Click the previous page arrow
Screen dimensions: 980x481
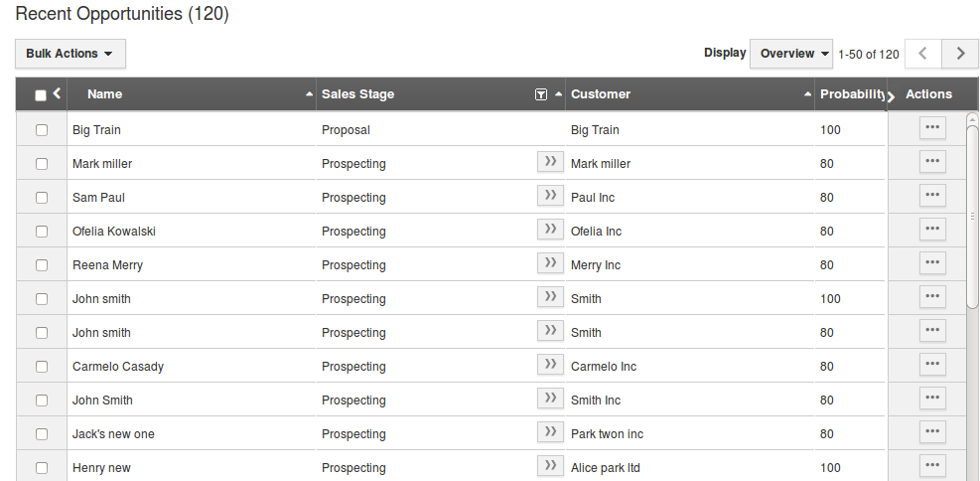tap(923, 54)
